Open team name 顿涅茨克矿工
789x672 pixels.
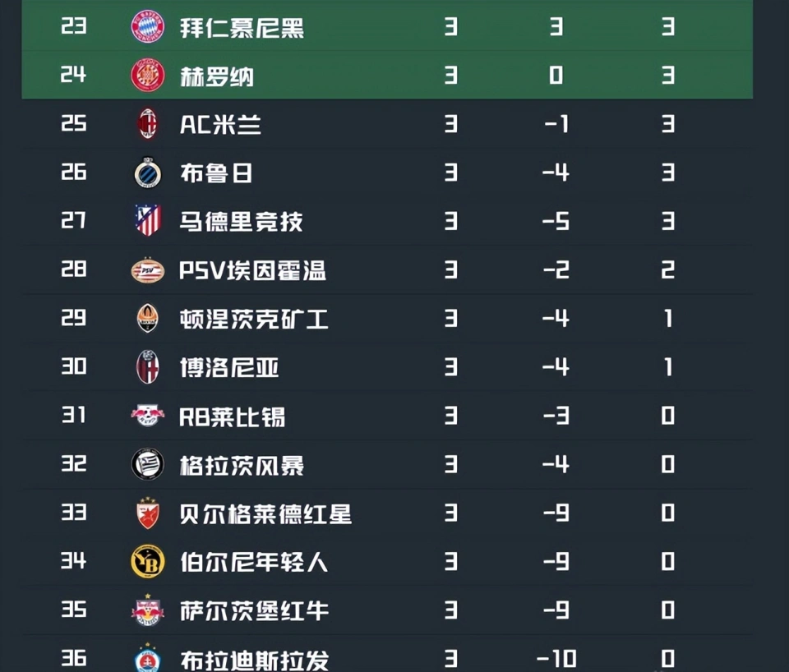254,319
